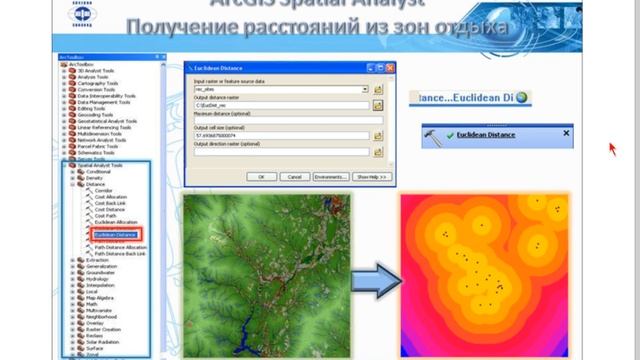Viewport: 640px width, 360px height.
Task: Select Path Distance Back Link tool
Action: [120, 254]
